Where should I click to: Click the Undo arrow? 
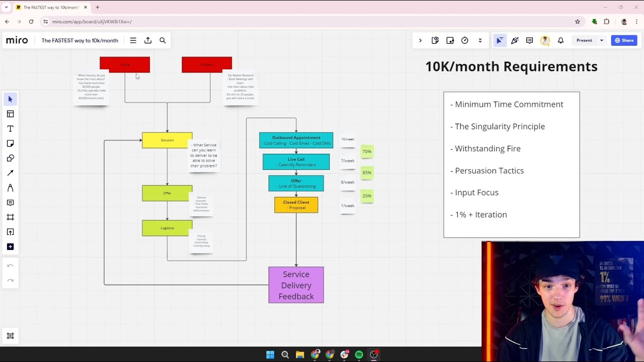coord(10,265)
